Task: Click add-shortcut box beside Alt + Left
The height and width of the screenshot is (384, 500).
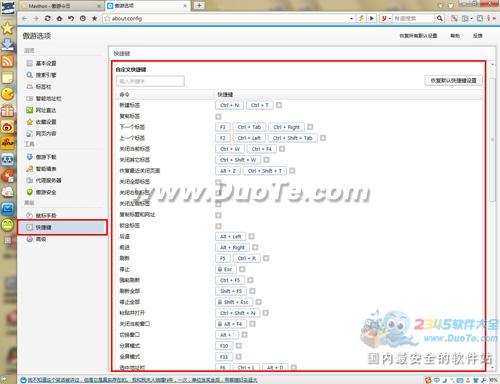Action: click(x=252, y=236)
